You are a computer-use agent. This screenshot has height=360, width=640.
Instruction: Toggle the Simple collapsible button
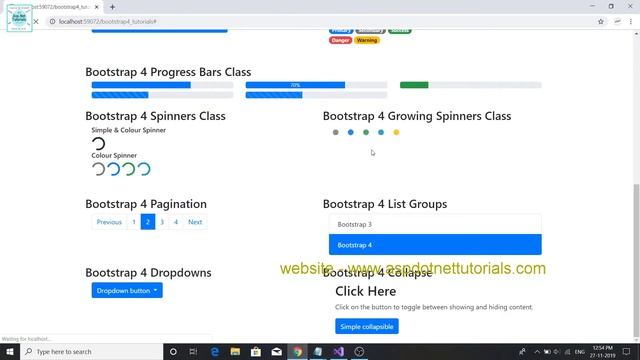click(367, 326)
